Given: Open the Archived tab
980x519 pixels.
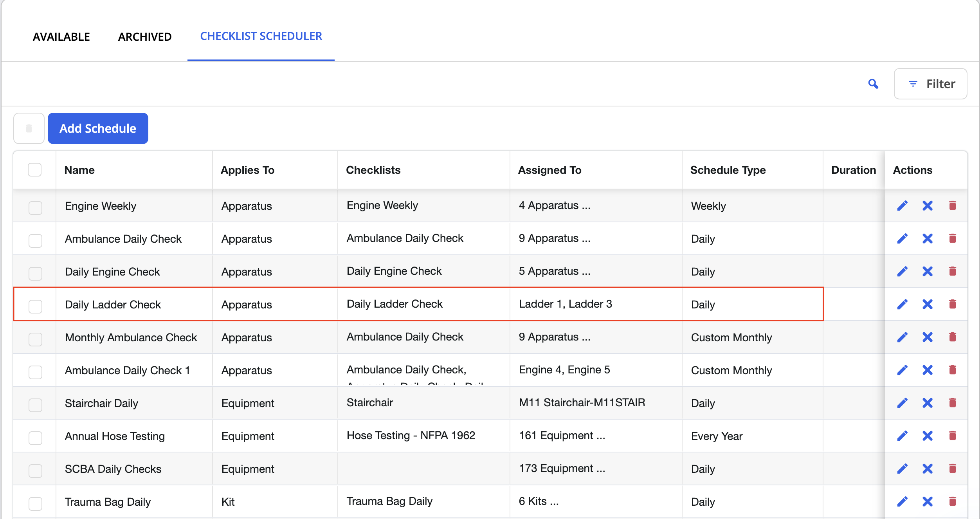Looking at the screenshot, I should 145,36.
